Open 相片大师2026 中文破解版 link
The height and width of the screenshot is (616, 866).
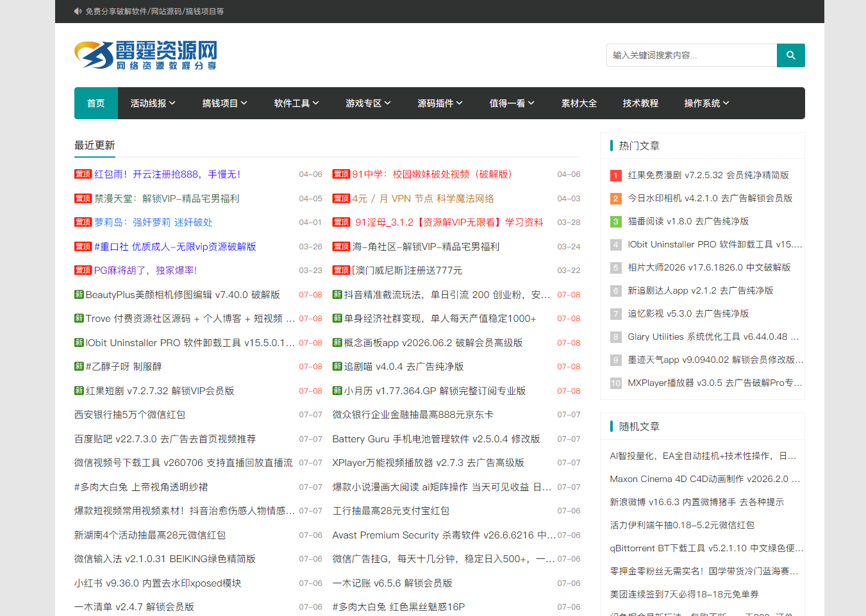709,268
